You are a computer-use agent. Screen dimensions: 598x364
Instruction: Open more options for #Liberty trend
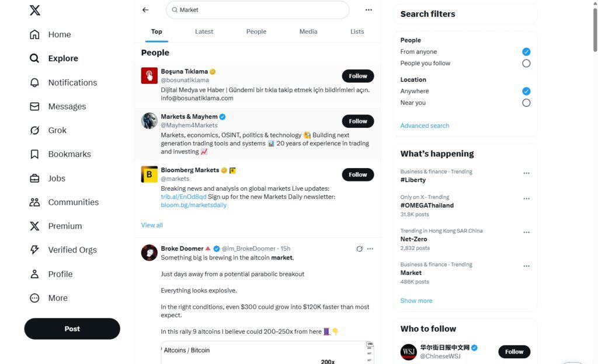[526, 173]
